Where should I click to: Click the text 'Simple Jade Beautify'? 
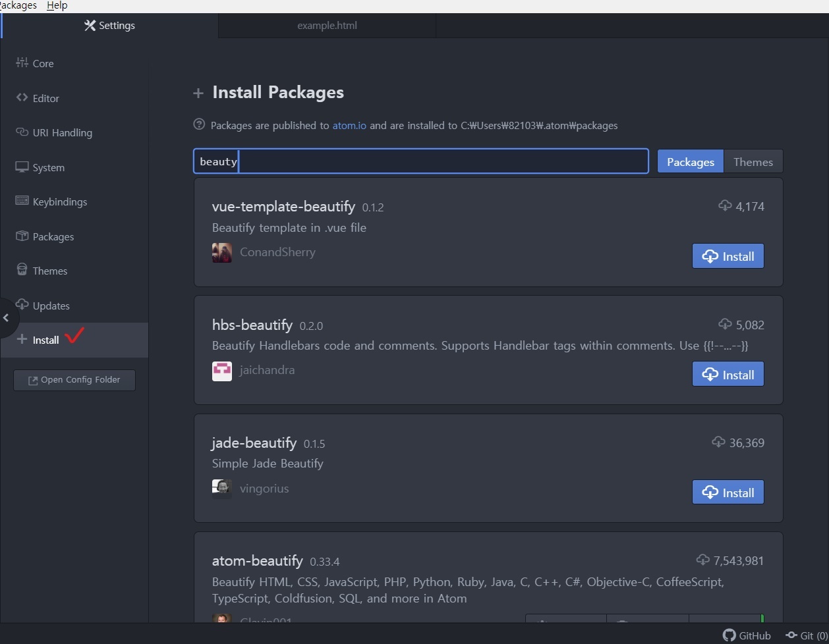[268, 464]
